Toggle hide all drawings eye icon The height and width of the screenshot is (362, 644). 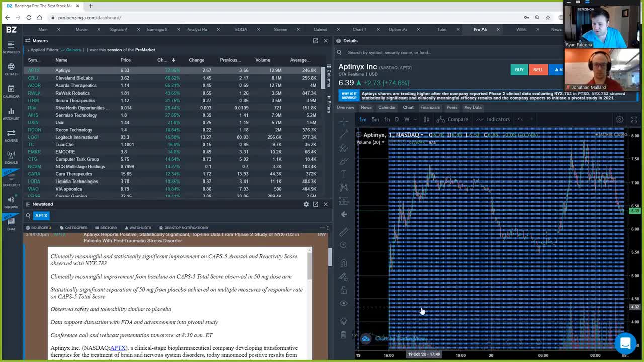click(x=344, y=303)
